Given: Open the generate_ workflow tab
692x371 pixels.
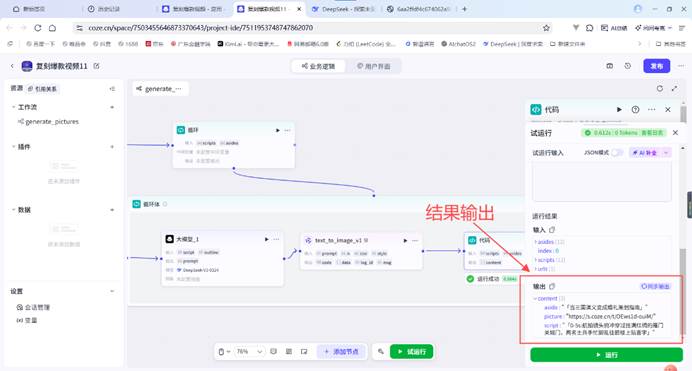Looking at the screenshot, I should pyautogui.click(x=160, y=89).
